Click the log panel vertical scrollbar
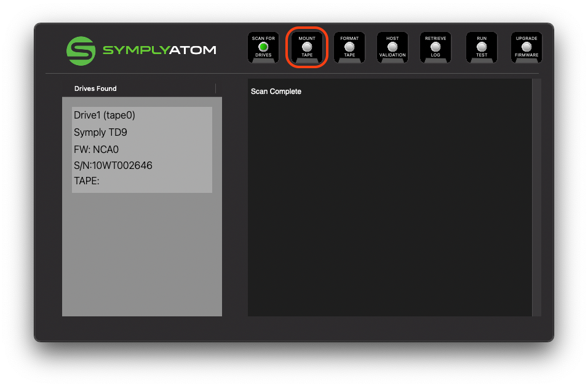The height and width of the screenshot is (387, 588). tap(536, 197)
